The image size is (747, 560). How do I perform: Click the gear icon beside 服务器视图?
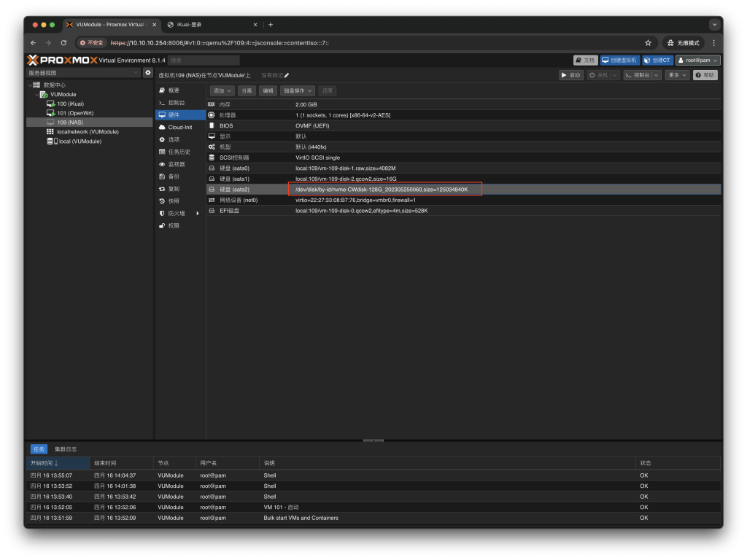pyautogui.click(x=148, y=73)
